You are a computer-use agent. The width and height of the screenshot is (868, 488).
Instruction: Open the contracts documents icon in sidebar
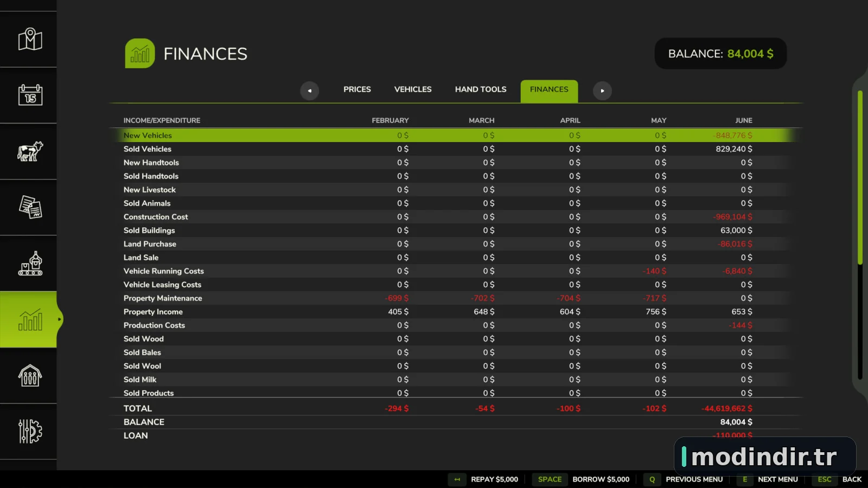(30, 207)
